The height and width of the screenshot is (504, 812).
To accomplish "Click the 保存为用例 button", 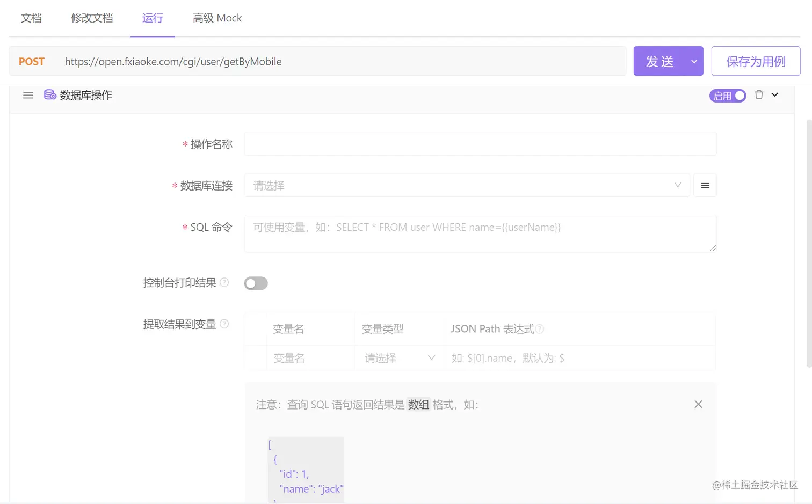I will [755, 61].
